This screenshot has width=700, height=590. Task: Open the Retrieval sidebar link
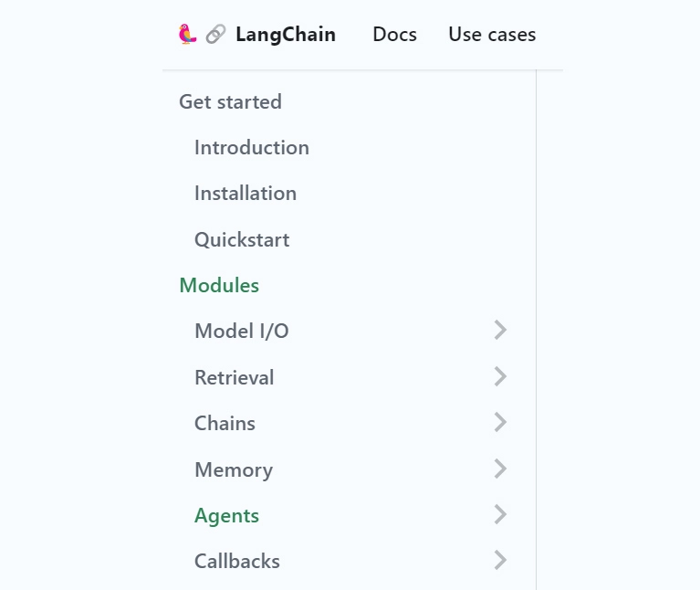(234, 377)
